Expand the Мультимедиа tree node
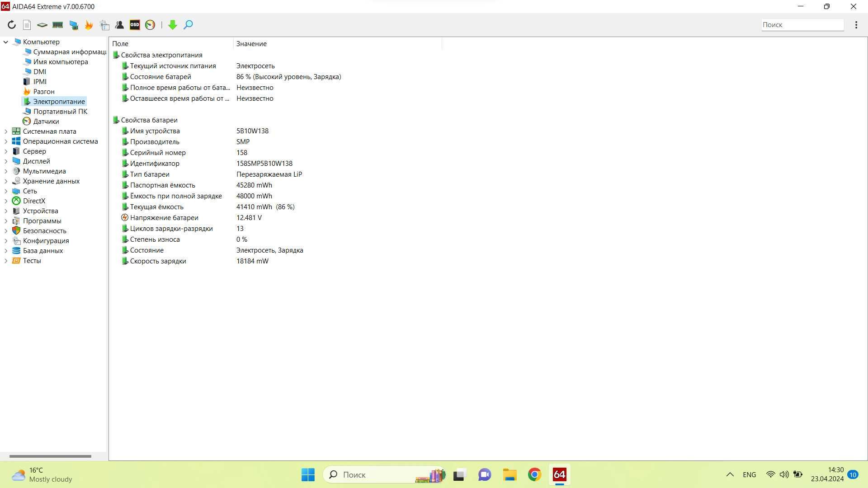Image resolution: width=868 pixels, height=488 pixels. point(6,171)
